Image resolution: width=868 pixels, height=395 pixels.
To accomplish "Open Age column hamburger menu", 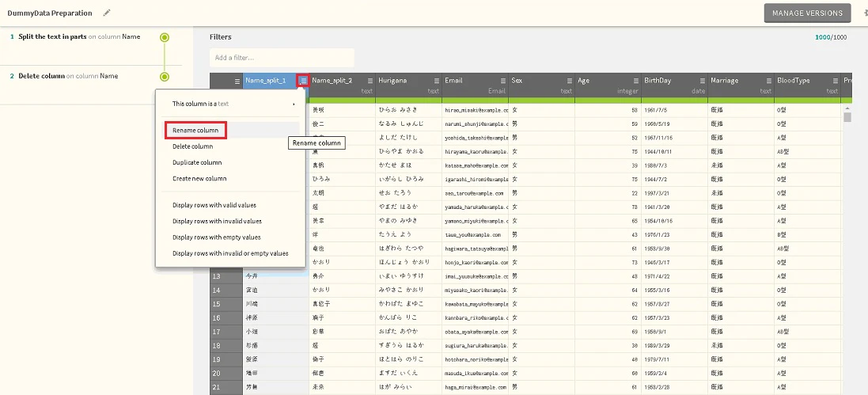I will pos(635,80).
